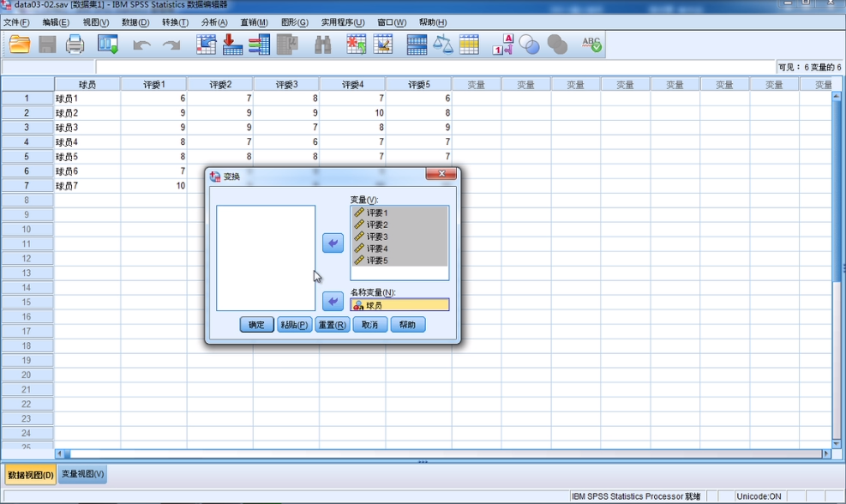Click the 重置(R) button
This screenshot has height=504, width=846.
(x=333, y=324)
